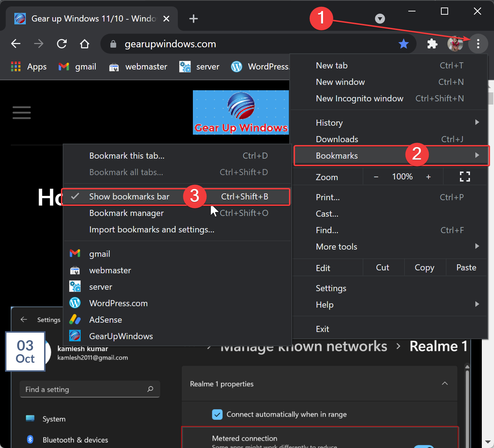
Task: Click the forward navigation arrow
Action: 39,44
